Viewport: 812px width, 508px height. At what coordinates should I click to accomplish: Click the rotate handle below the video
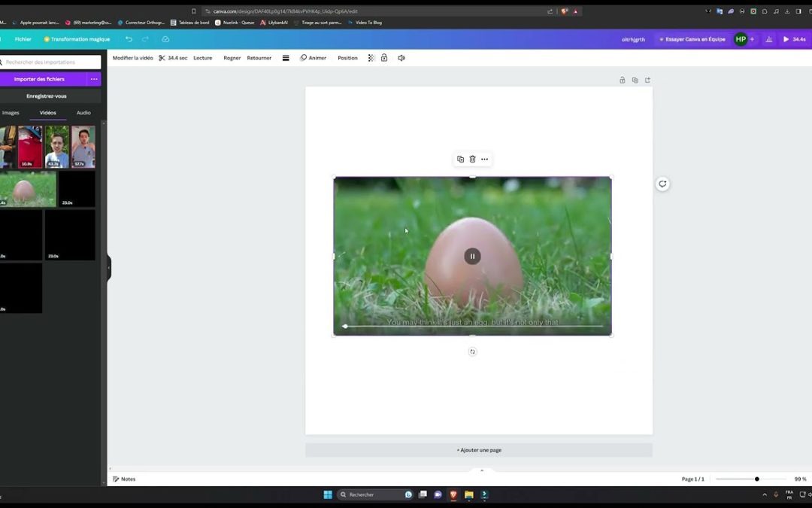[x=472, y=351]
